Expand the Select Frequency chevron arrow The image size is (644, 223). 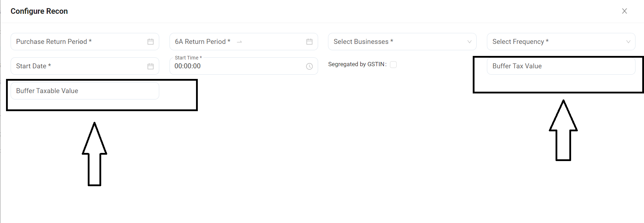click(628, 42)
